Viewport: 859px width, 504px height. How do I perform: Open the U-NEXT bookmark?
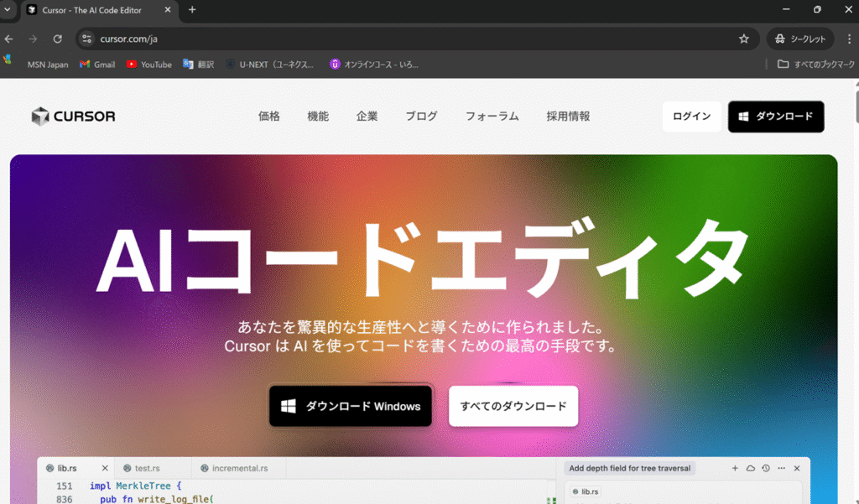269,65
